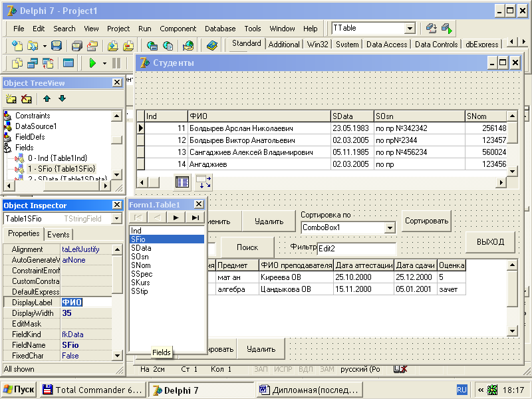Viewport: 532px width, 399px height.
Task: Click the ВЫХОД button
Action: tap(490, 242)
